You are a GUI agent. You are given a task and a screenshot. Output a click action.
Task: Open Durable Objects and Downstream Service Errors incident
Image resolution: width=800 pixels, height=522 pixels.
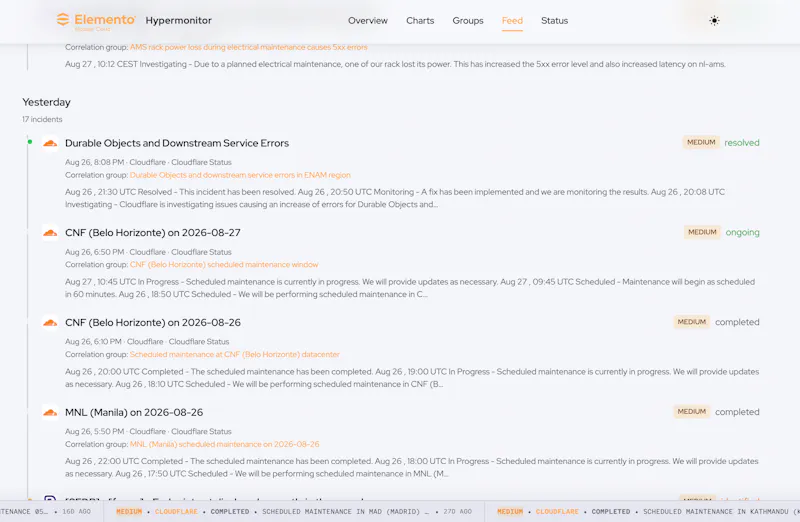pyautogui.click(x=177, y=143)
